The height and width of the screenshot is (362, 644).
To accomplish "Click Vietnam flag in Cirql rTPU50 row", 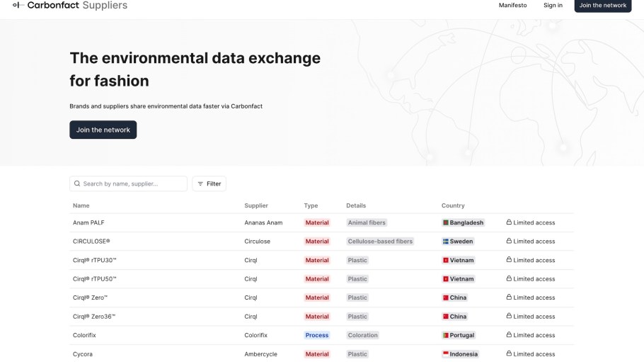I will pyautogui.click(x=446, y=279).
